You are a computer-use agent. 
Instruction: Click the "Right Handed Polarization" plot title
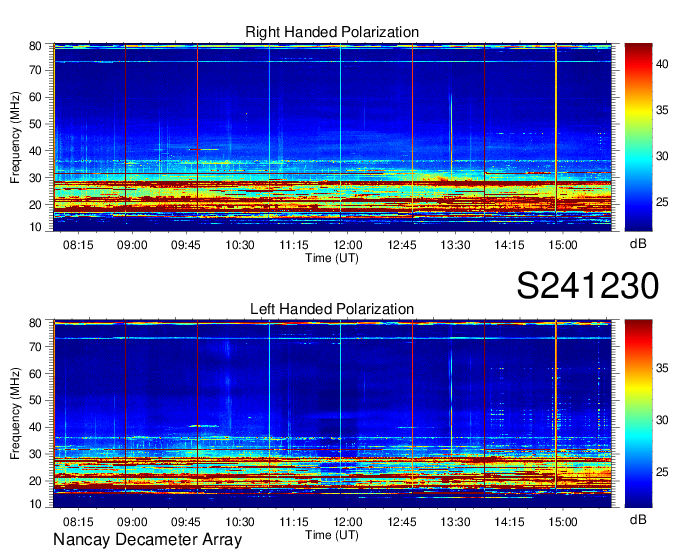[x=332, y=32]
